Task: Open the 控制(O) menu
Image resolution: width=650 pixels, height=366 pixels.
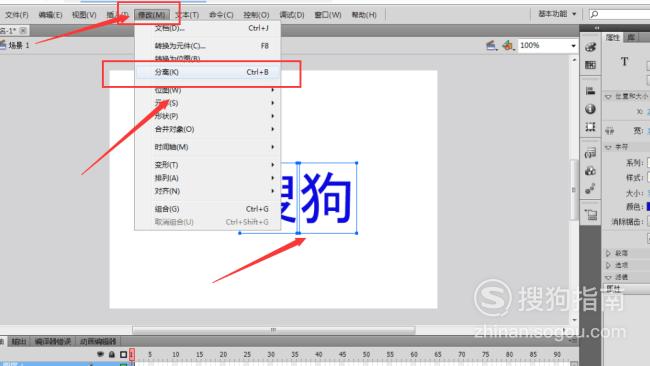Action: tap(256, 15)
